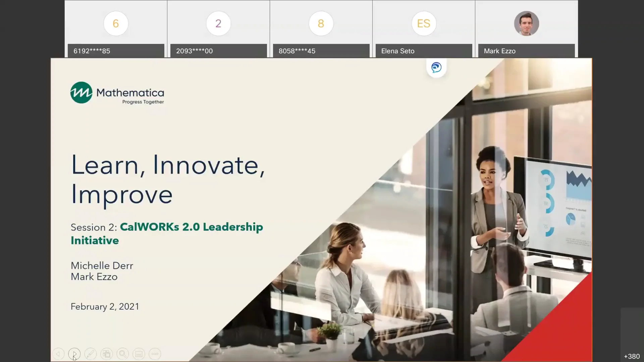Open the Webex chat bubble

[x=436, y=68]
